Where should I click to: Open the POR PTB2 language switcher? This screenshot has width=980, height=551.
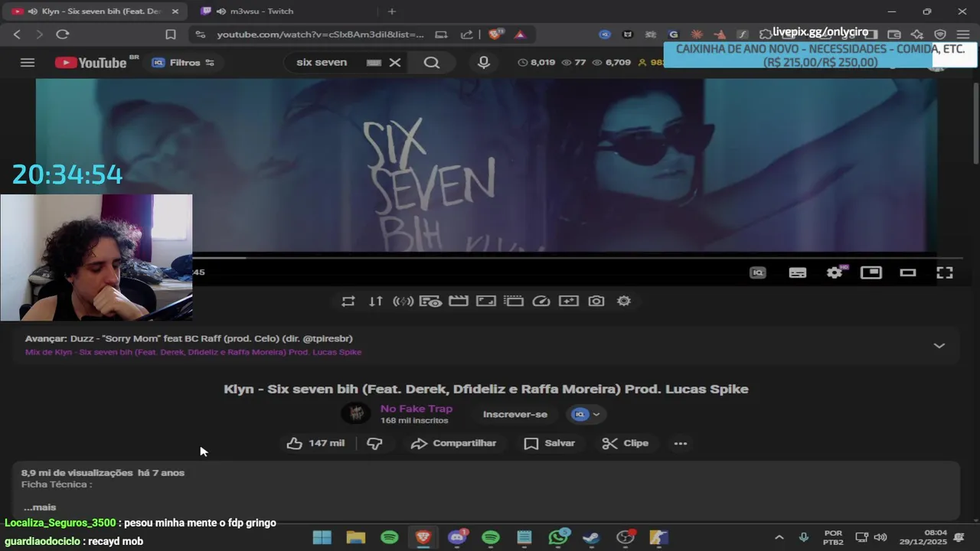tap(833, 537)
